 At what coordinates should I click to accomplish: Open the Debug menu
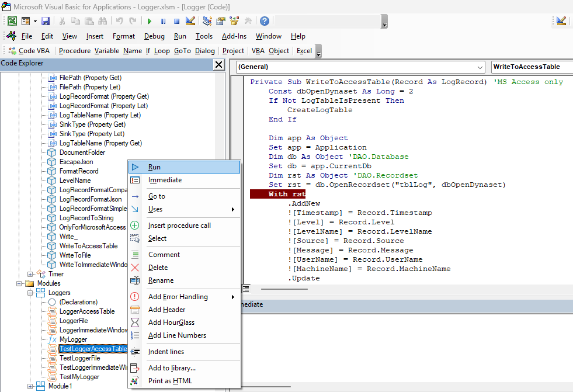point(154,36)
